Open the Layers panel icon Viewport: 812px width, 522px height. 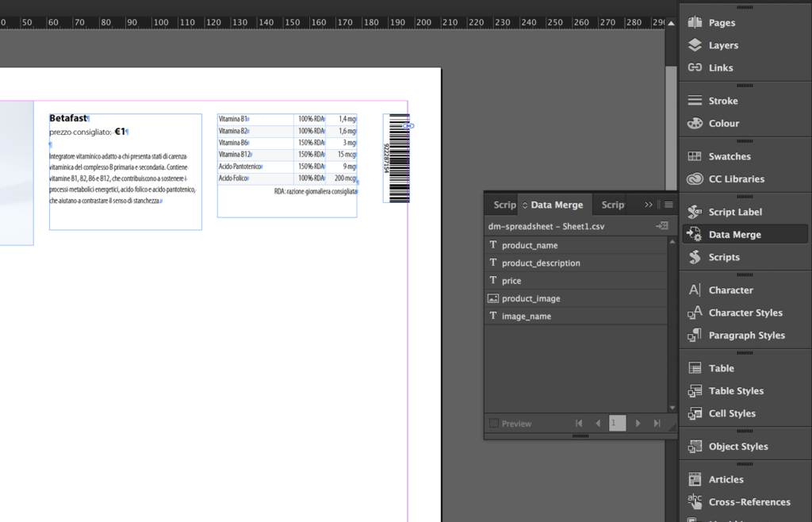point(695,45)
